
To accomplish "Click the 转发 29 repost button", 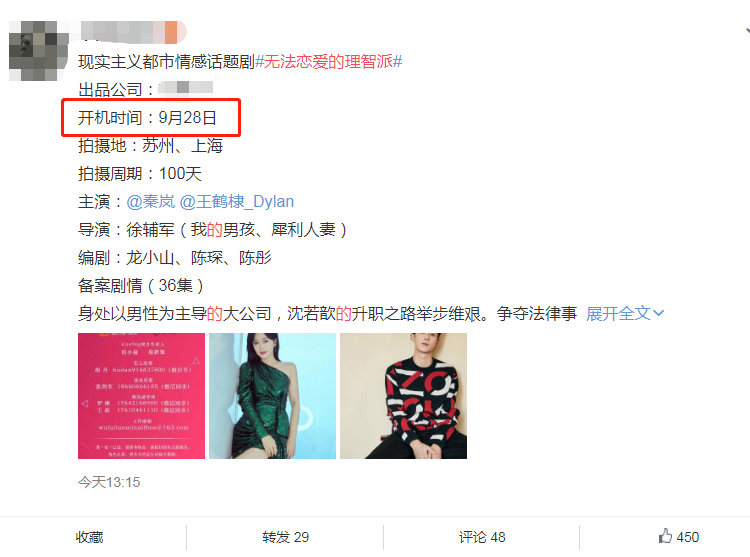I will click(286, 537).
